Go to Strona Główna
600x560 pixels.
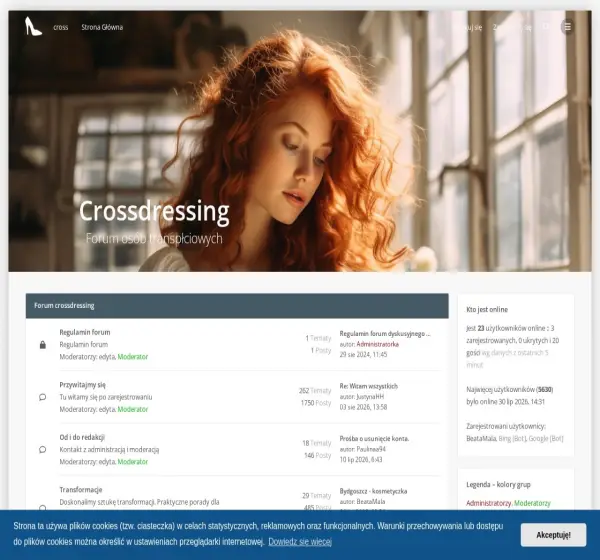click(102, 27)
